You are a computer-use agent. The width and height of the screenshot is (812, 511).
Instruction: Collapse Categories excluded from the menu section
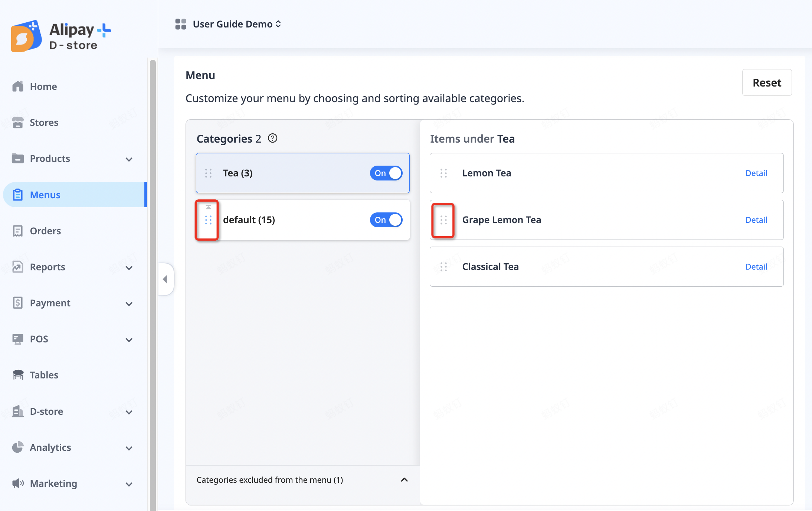point(404,480)
